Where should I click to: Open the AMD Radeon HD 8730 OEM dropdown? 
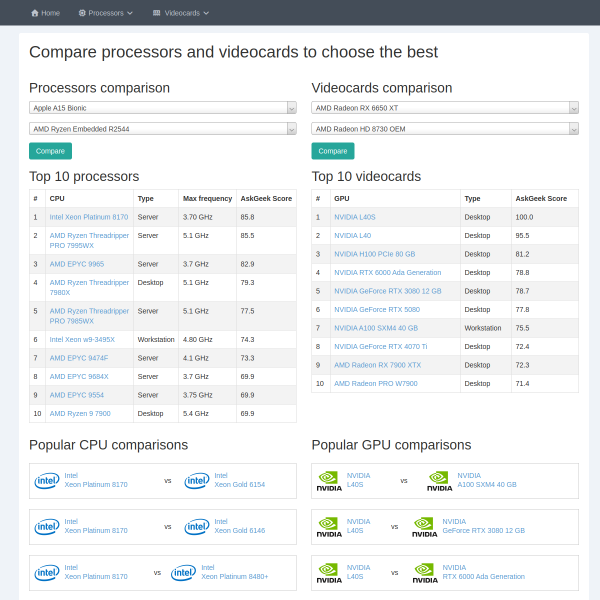click(x=445, y=129)
